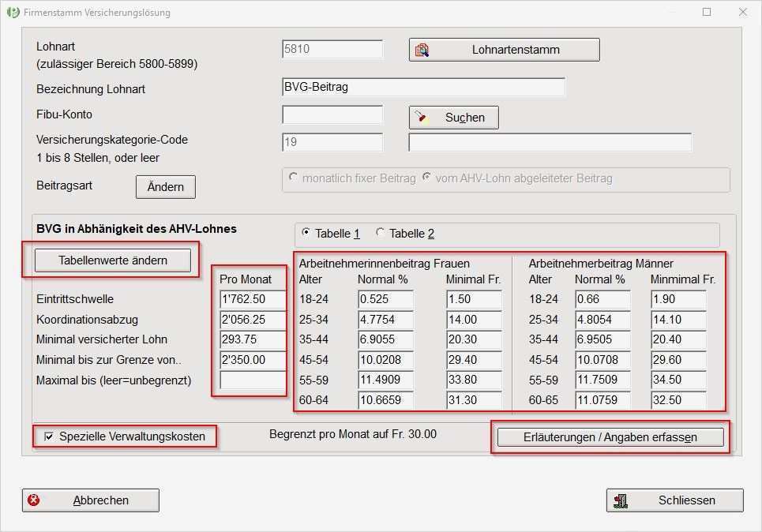Click Eintrittschwelle field 1'762.50
Viewport: 762px width, 532px height.
253,299
